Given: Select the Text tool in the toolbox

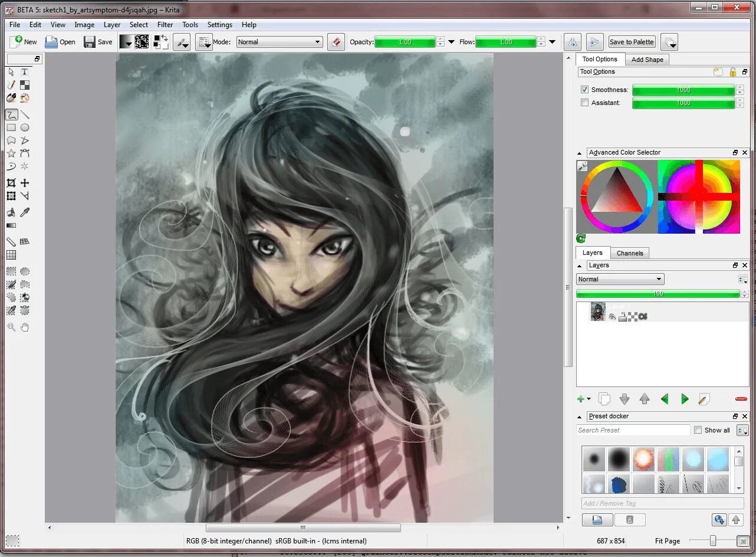Looking at the screenshot, I should (25, 72).
